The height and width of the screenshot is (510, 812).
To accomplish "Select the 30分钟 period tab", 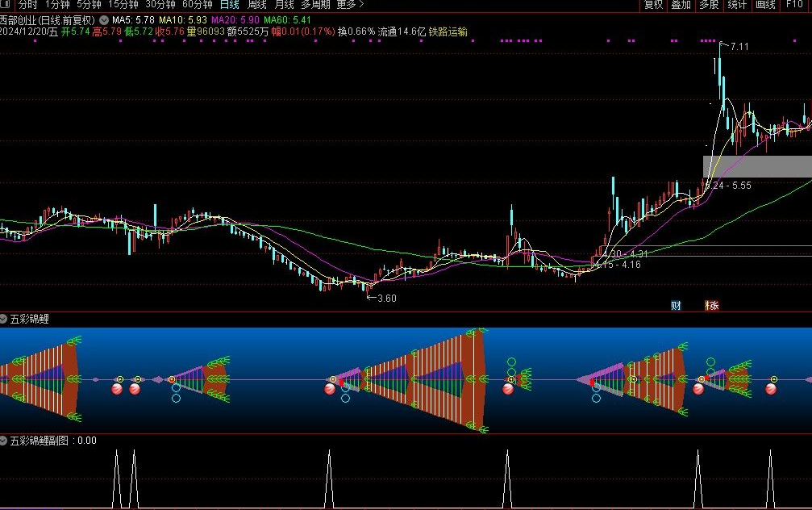I will (160, 5).
